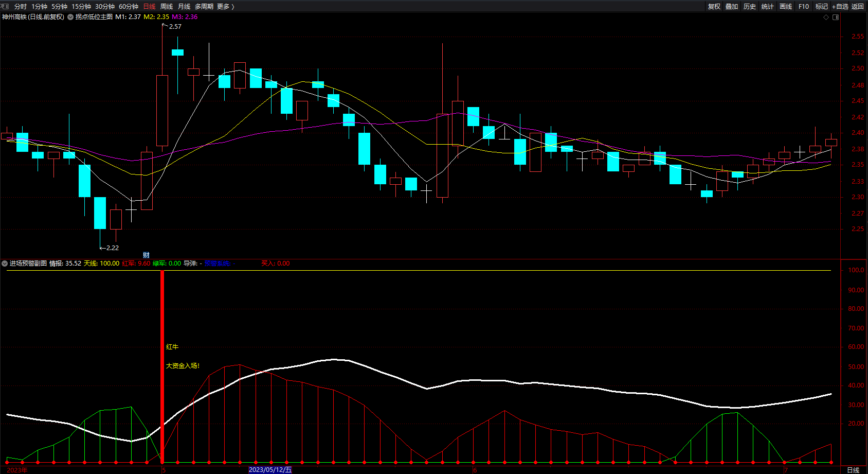Click the 财 financial event marker
The height and width of the screenshot is (474, 868).
pos(146,255)
